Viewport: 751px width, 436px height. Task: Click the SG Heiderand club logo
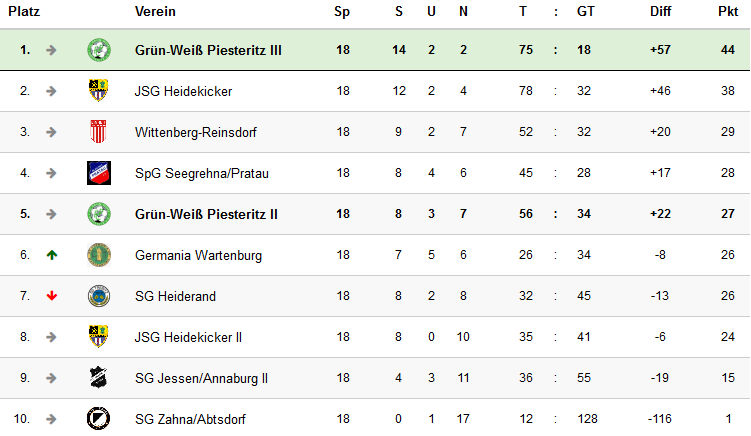[x=99, y=296]
